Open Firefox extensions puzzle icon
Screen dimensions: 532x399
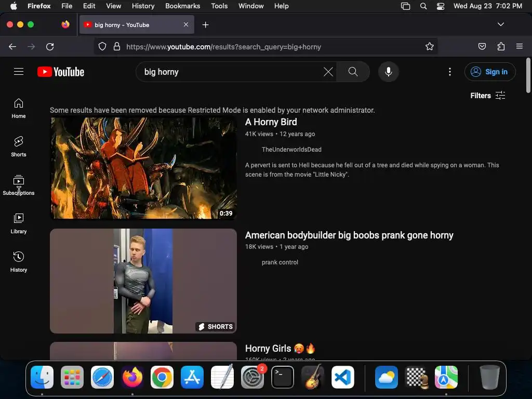pos(501,46)
